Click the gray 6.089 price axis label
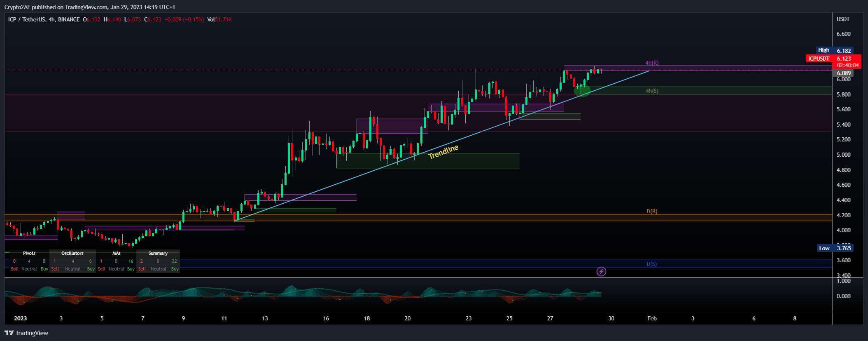 (x=843, y=73)
